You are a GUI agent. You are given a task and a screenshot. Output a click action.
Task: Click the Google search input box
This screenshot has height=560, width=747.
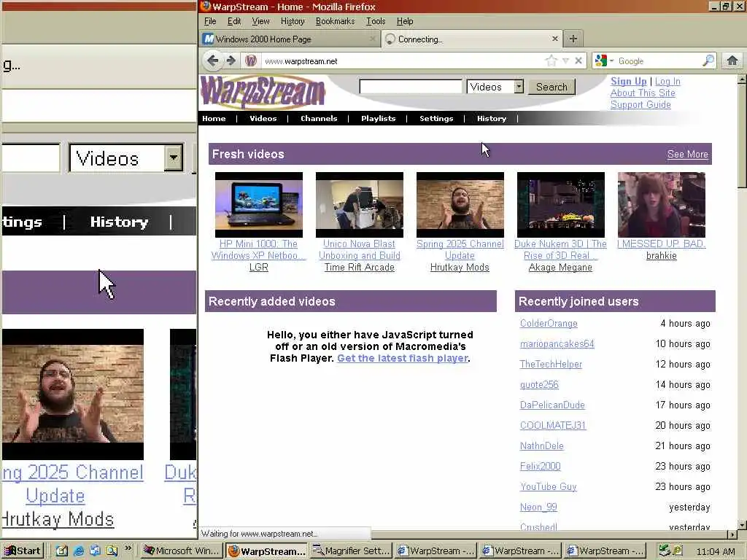(659, 61)
